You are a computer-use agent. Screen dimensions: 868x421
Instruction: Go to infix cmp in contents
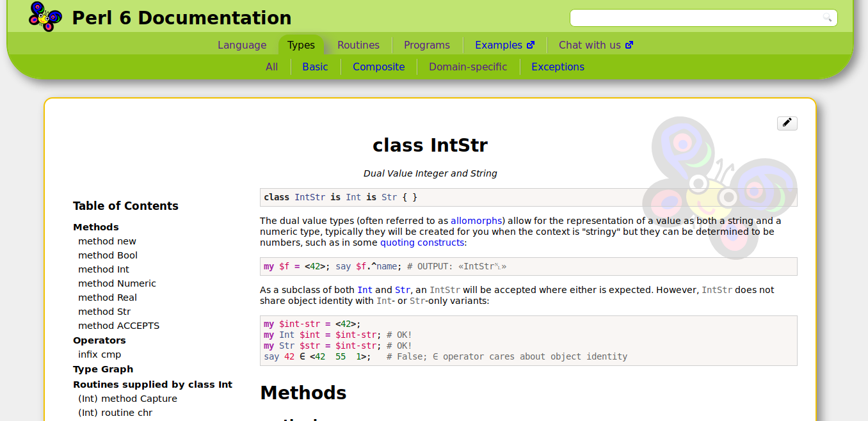tap(99, 354)
